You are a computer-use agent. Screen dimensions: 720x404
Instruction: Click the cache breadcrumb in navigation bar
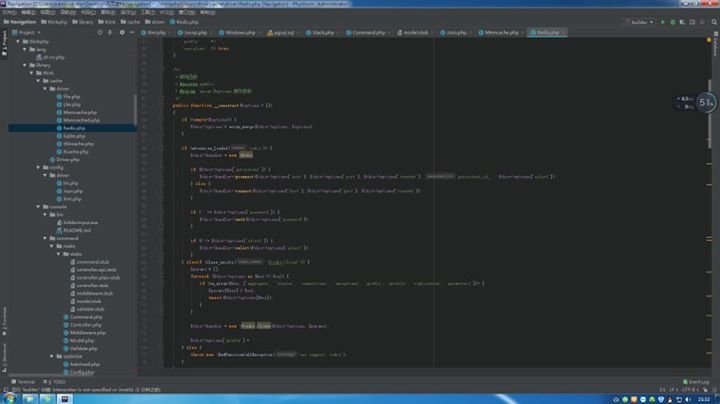133,20
